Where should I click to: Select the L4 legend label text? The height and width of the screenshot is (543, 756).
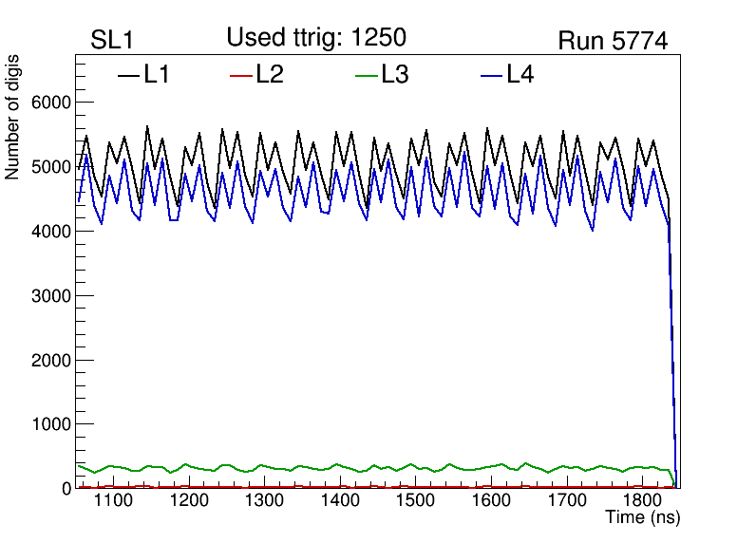(x=520, y=75)
